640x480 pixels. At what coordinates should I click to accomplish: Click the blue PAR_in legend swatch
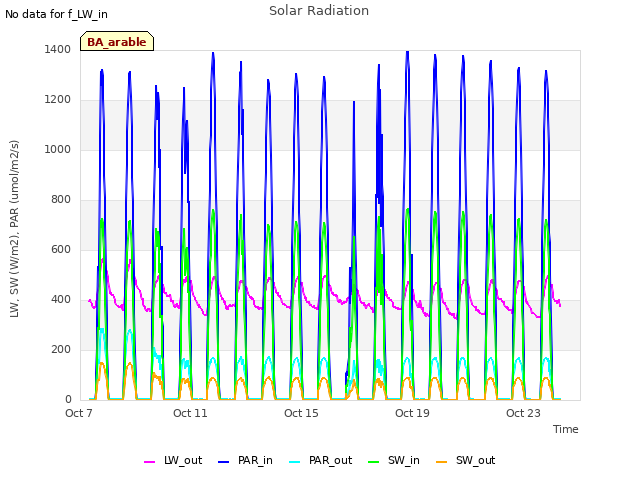[x=223, y=462]
